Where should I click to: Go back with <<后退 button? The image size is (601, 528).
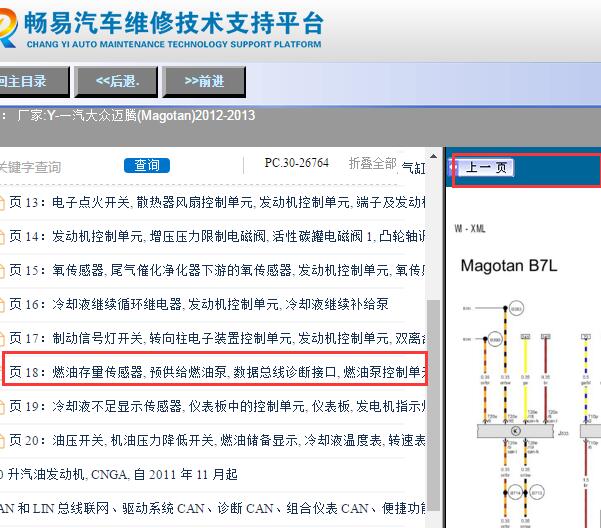coord(117,81)
